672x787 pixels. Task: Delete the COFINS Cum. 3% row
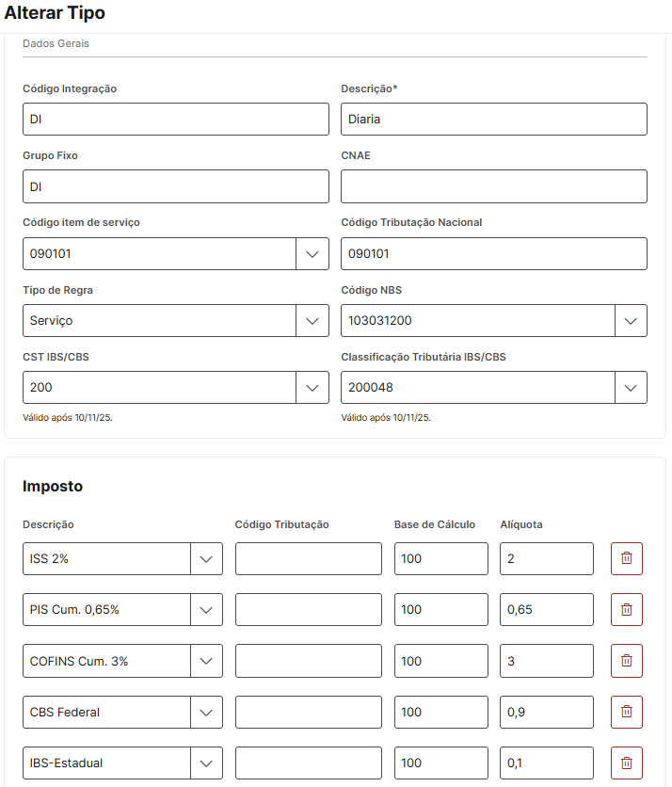point(626,661)
